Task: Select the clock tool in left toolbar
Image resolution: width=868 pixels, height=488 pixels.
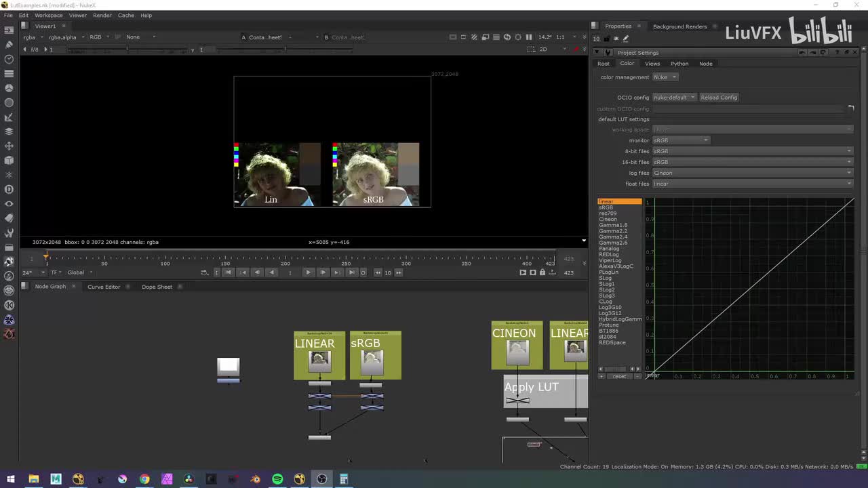Action: tap(9, 59)
